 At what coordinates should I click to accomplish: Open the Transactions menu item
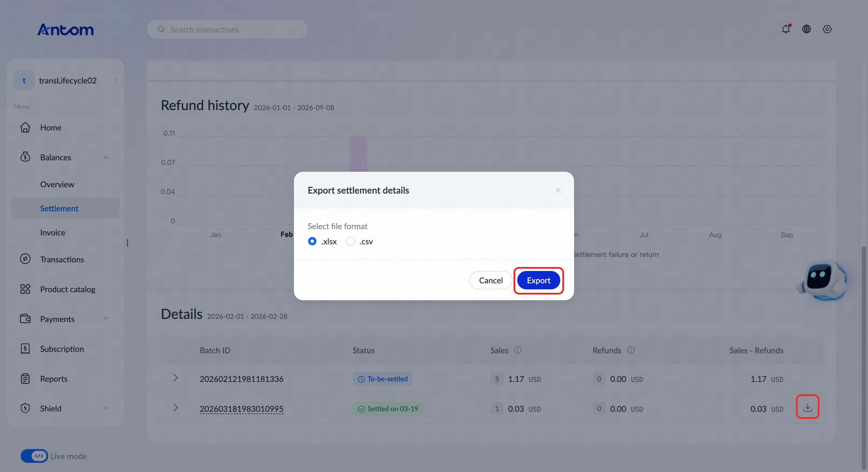pyautogui.click(x=62, y=260)
